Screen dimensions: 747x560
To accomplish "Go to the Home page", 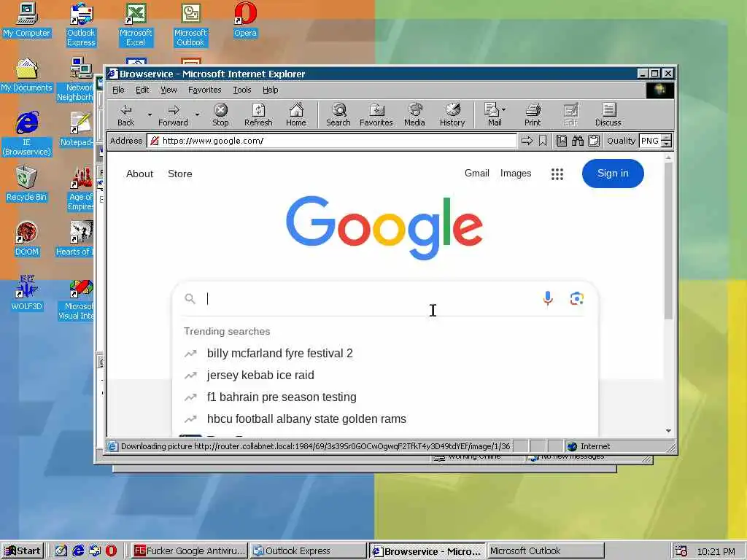I will pyautogui.click(x=296, y=115).
